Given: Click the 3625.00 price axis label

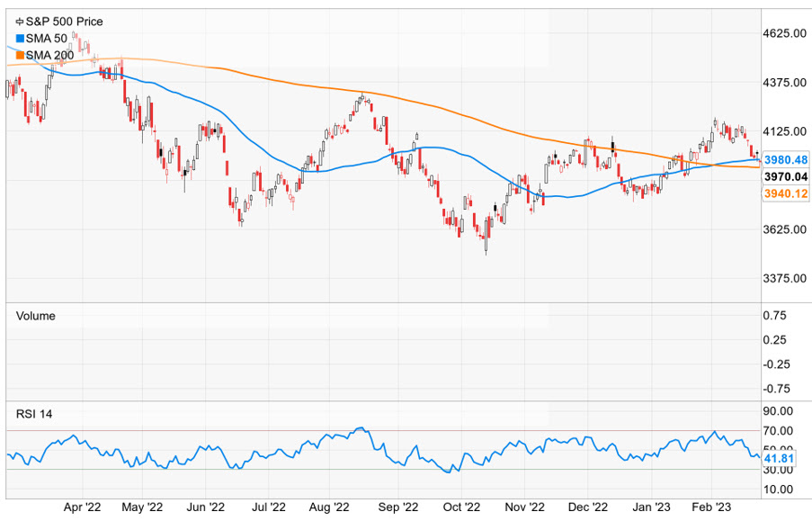Looking at the screenshot, I should [x=784, y=229].
